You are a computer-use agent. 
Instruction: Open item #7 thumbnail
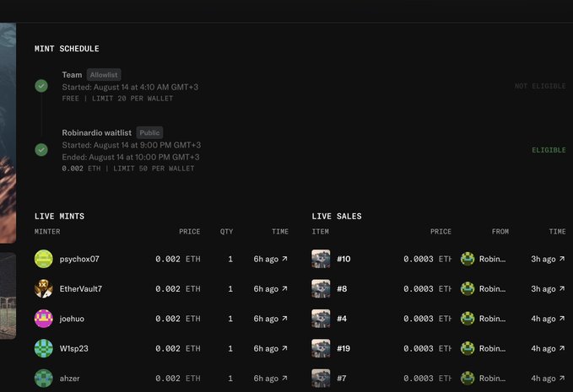tap(321, 379)
